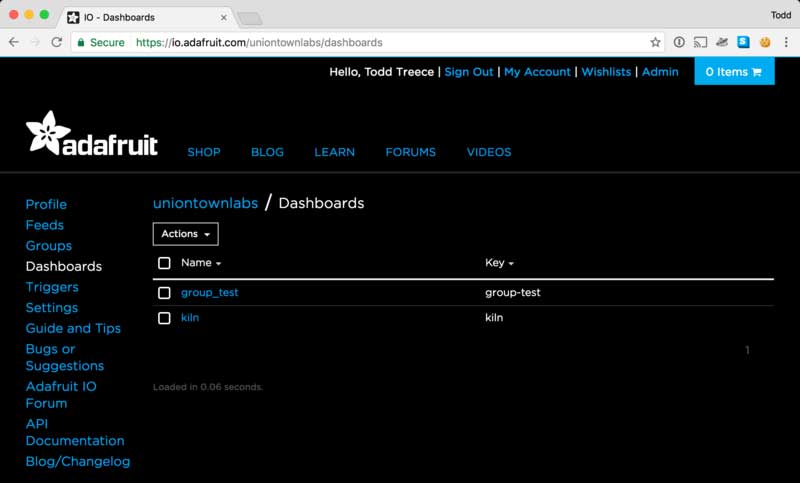Click the 0 Items cart button
Viewport: 800px width, 483px height.
coord(734,72)
